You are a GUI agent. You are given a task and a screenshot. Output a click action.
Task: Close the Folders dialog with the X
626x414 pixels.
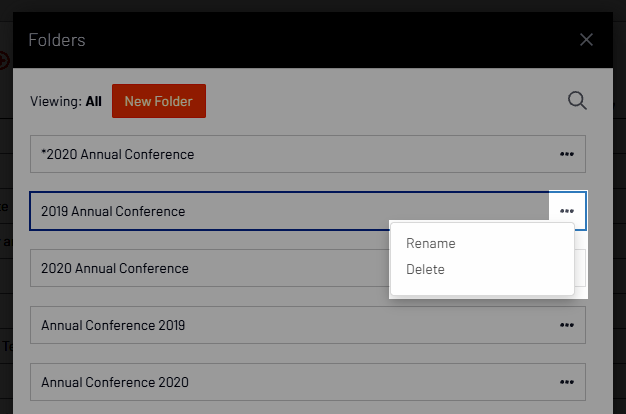tap(586, 40)
